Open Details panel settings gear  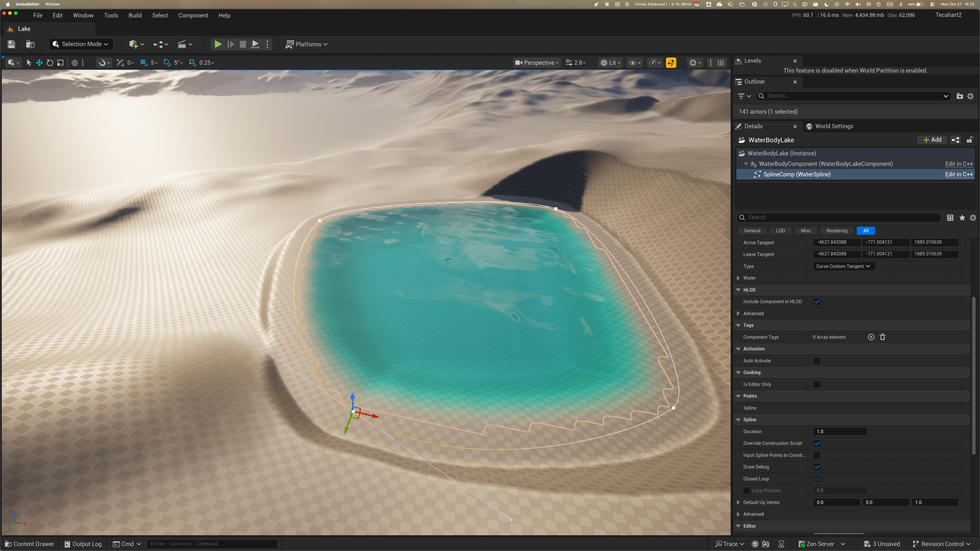pos(973,218)
